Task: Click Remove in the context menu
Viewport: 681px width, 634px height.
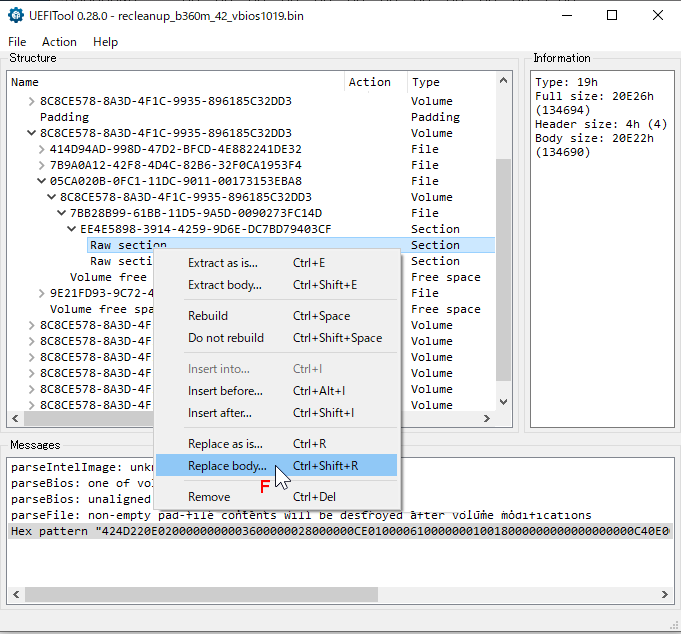Action: point(209,497)
